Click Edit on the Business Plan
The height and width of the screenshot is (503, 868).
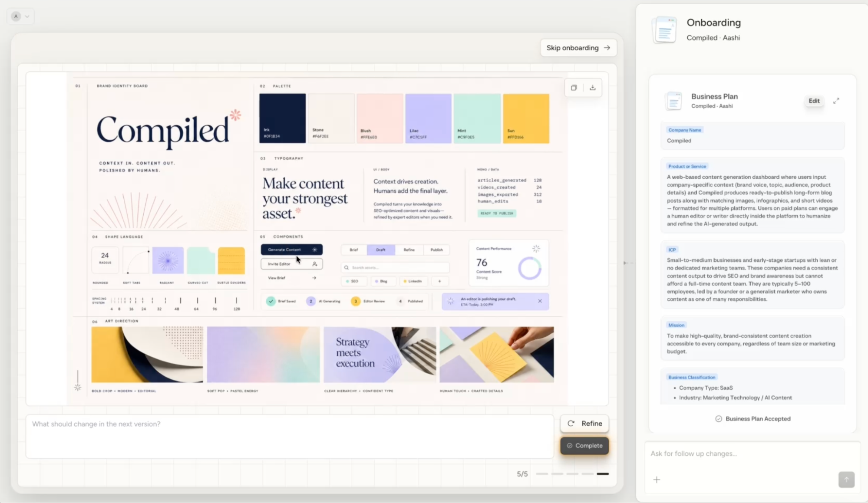[x=814, y=101]
